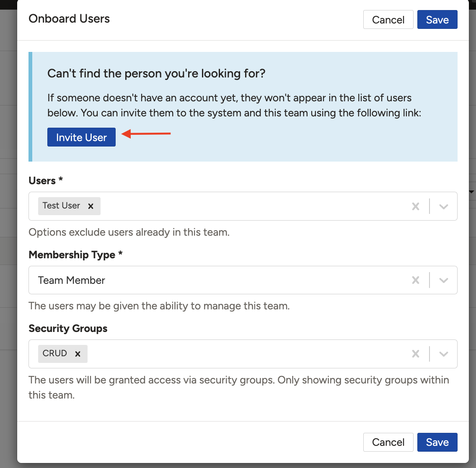Screen dimensions: 476x468
Task: Click the Invite User button
Action: pos(81,137)
